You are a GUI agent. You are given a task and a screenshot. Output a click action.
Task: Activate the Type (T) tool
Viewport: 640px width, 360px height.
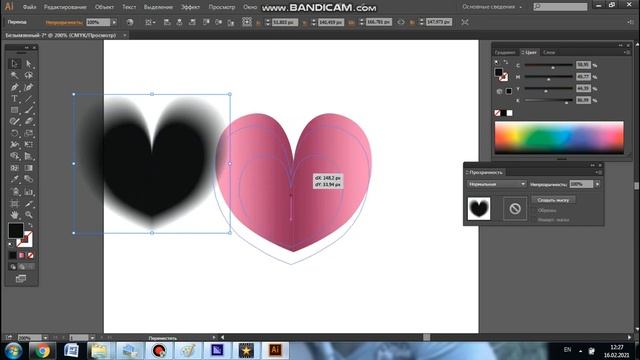click(15, 98)
